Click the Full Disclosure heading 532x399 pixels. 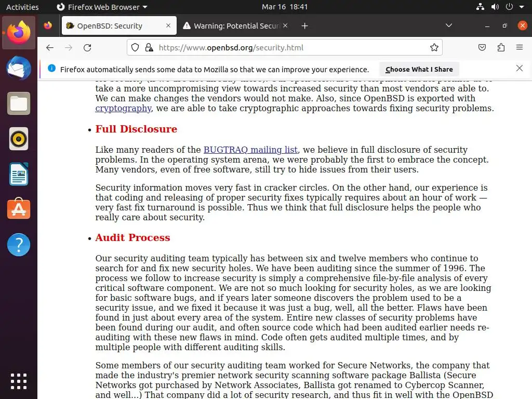point(136,129)
